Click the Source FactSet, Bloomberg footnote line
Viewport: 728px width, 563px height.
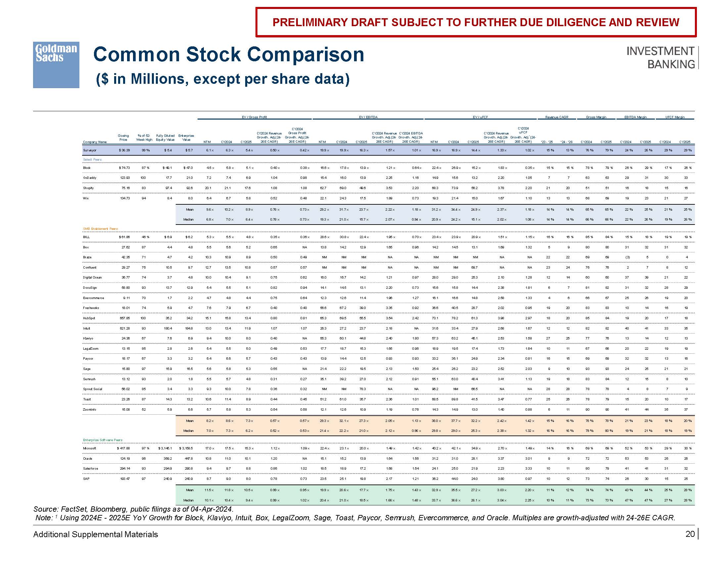click(133, 509)
